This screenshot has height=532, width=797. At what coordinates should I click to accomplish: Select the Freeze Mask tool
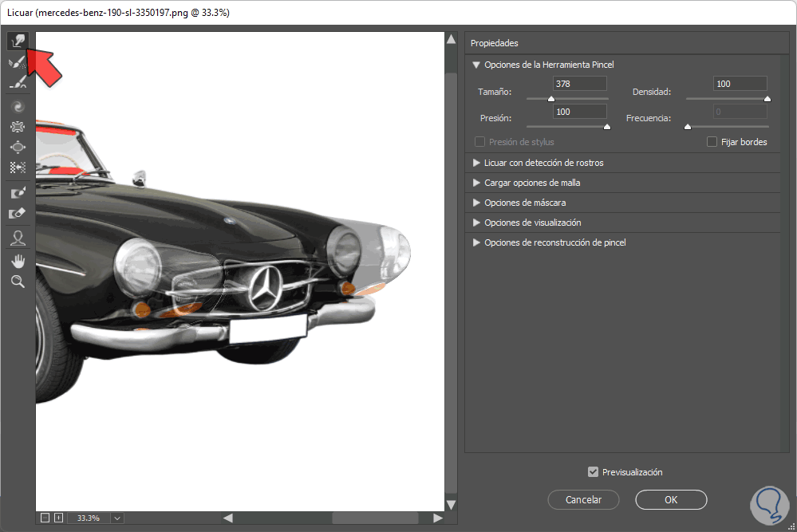[x=18, y=192]
